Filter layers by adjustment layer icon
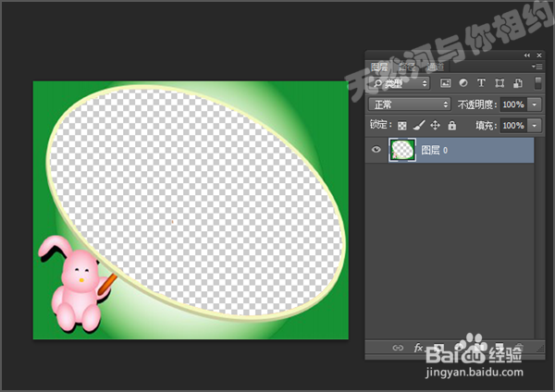The height and width of the screenshot is (392, 555). click(463, 83)
